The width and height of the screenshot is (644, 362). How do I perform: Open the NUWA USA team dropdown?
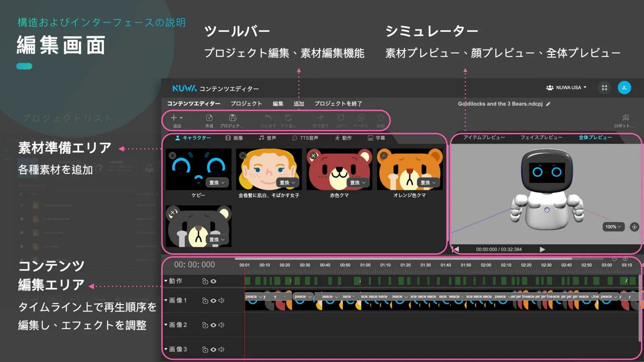coord(566,88)
